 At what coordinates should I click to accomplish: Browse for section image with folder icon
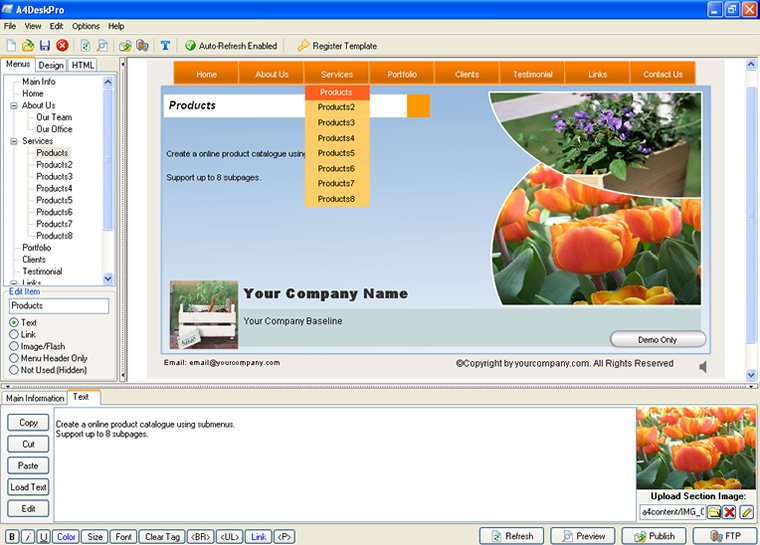click(714, 512)
